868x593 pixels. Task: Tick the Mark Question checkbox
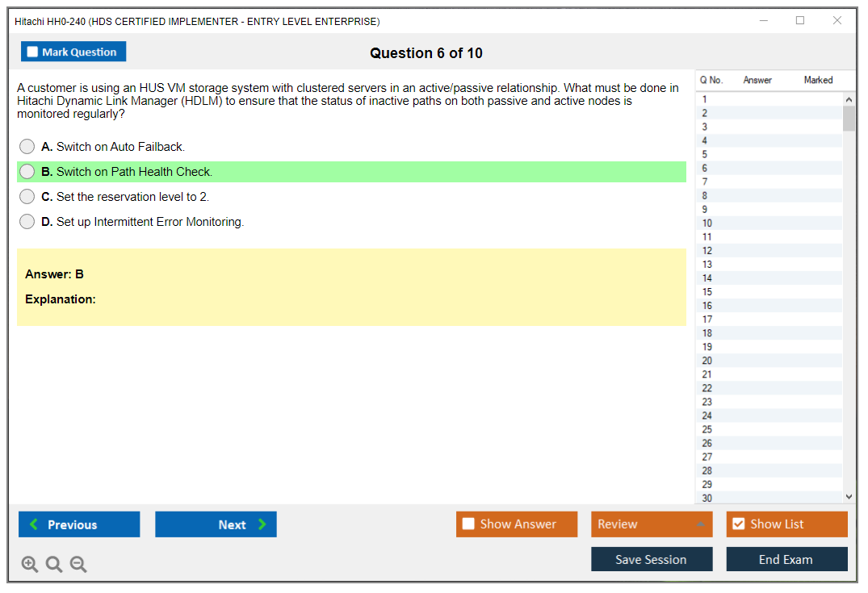(32, 52)
